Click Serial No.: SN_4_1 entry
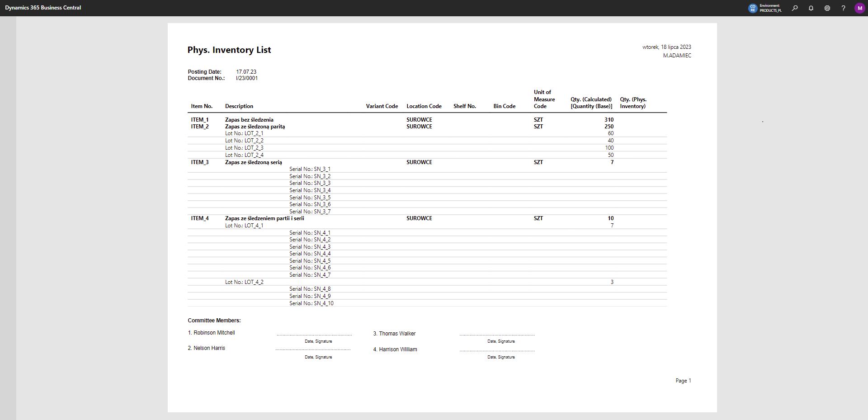Viewport: 868px width, 420px height. [310, 233]
